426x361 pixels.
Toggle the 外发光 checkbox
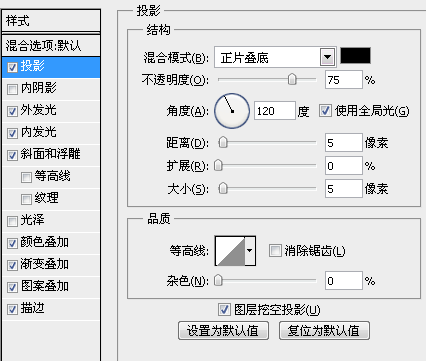click(12, 111)
